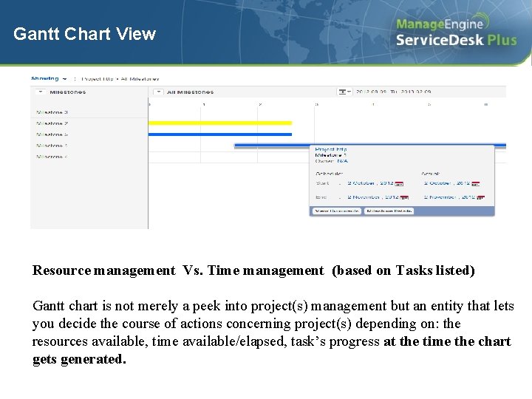This screenshot has width=532, height=399.
Task: Open the calendar icon for Scheduled End date
Action: pyautogui.click(x=404, y=197)
